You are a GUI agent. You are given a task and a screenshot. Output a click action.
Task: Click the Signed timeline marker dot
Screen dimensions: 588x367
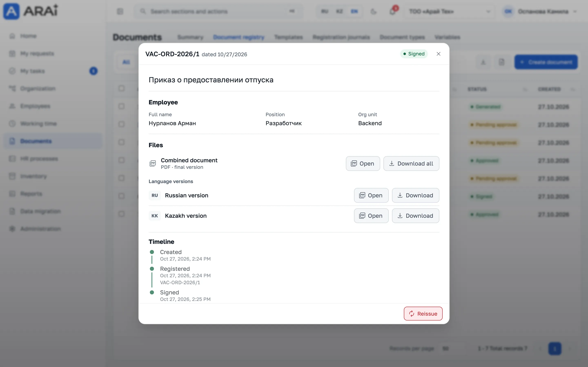click(x=152, y=293)
